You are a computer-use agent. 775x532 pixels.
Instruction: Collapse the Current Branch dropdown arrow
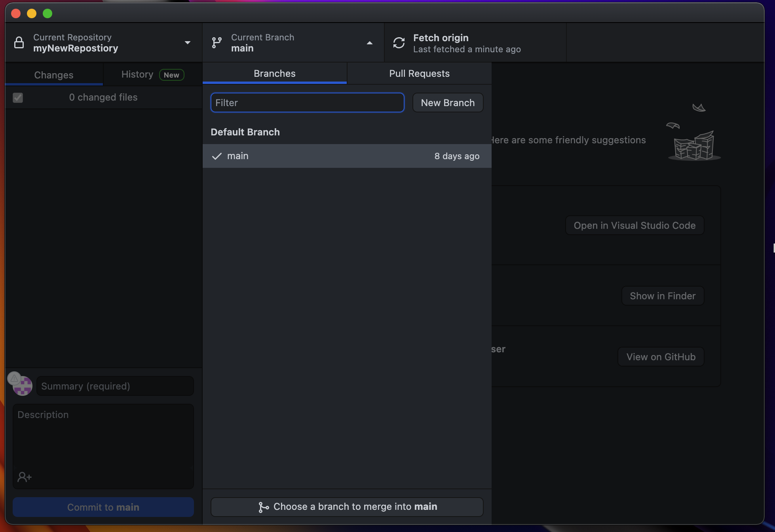point(370,43)
